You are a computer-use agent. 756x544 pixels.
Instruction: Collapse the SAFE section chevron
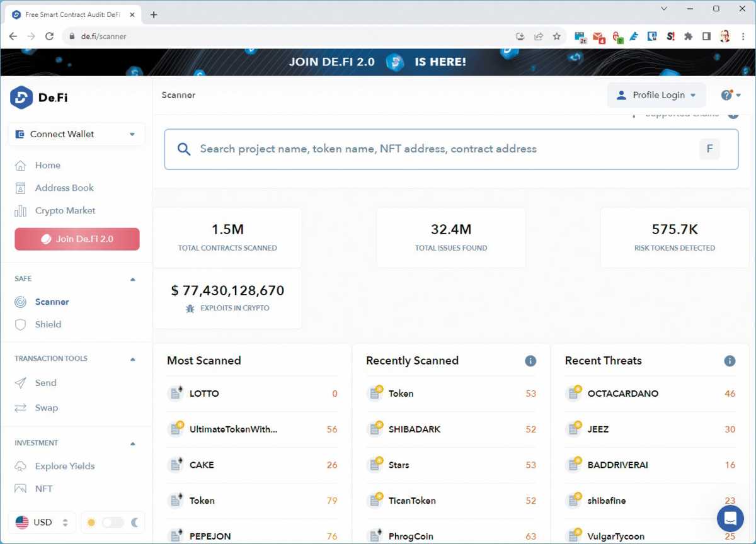132,278
